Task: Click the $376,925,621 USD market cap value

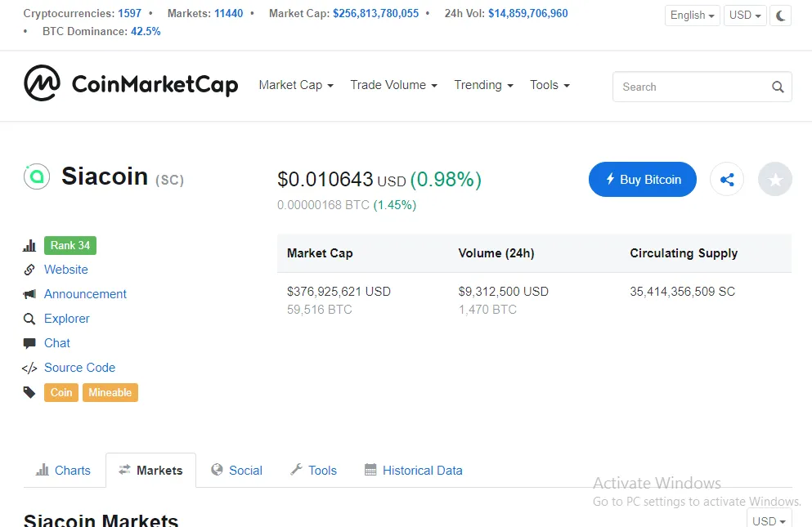Action: point(339,292)
